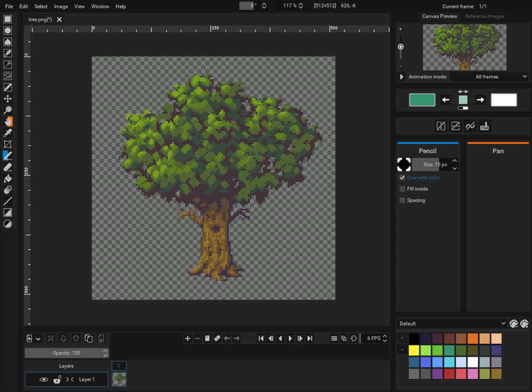The image size is (532, 392).
Task: Select the Rectangle Select tool
Action: (8, 19)
